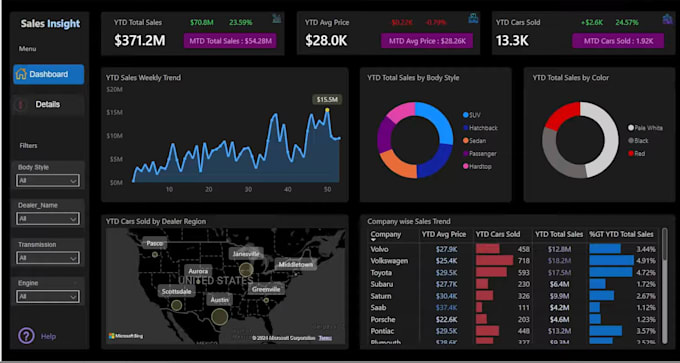Viewport: 680px width, 363px height.
Task: Click the Details page icon
Action: point(20,105)
